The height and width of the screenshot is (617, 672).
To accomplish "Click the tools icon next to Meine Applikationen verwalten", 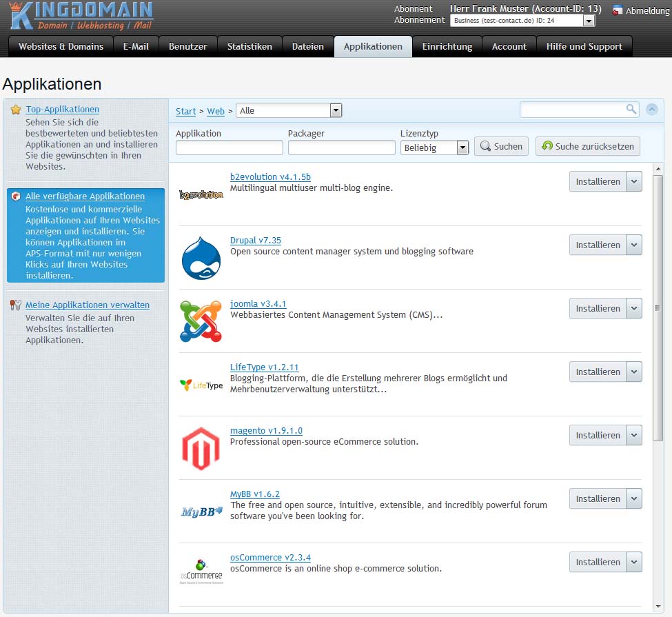I will coord(15,305).
